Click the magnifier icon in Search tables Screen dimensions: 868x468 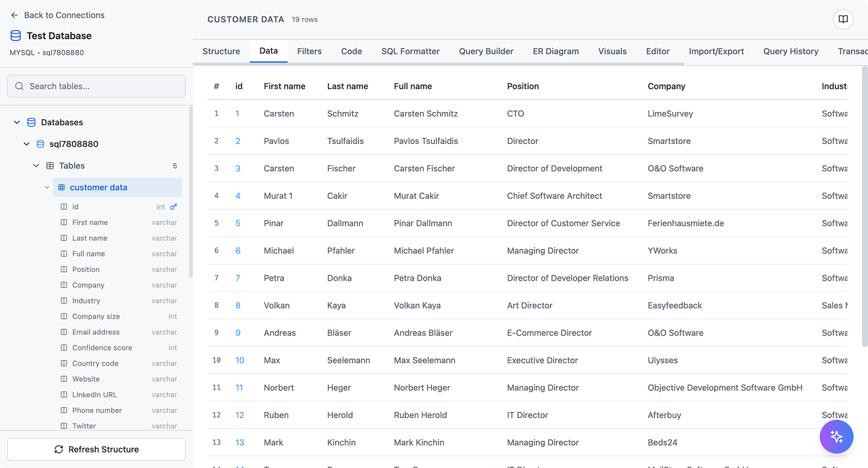point(19,86)
